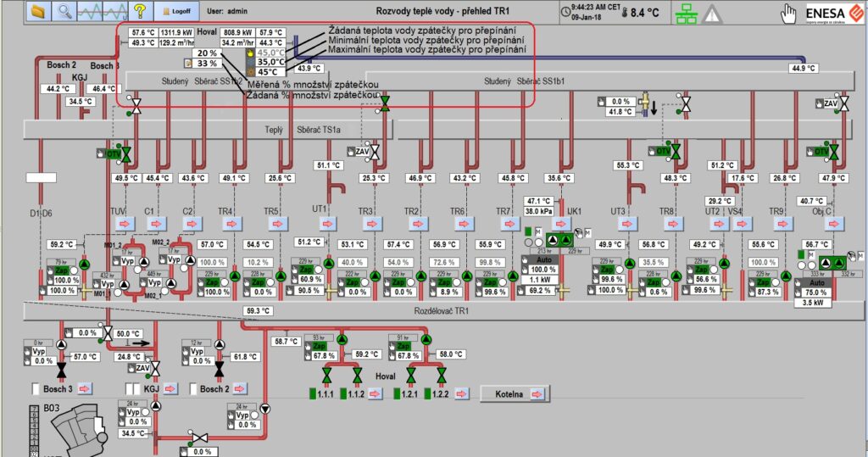Toggle the first KGJ checkbox
868x457 pixels.
click(x=129, y=389)
